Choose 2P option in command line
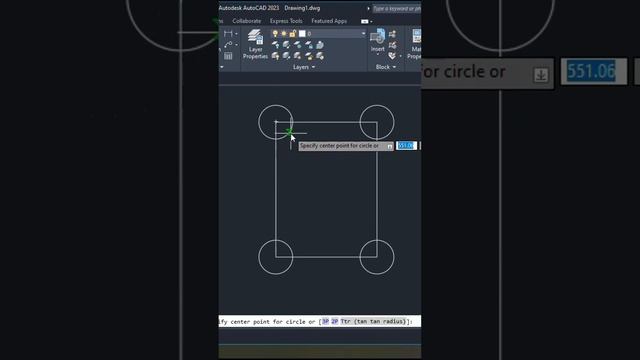Screen dimensions: 640x360 click(x=335, y=322)
